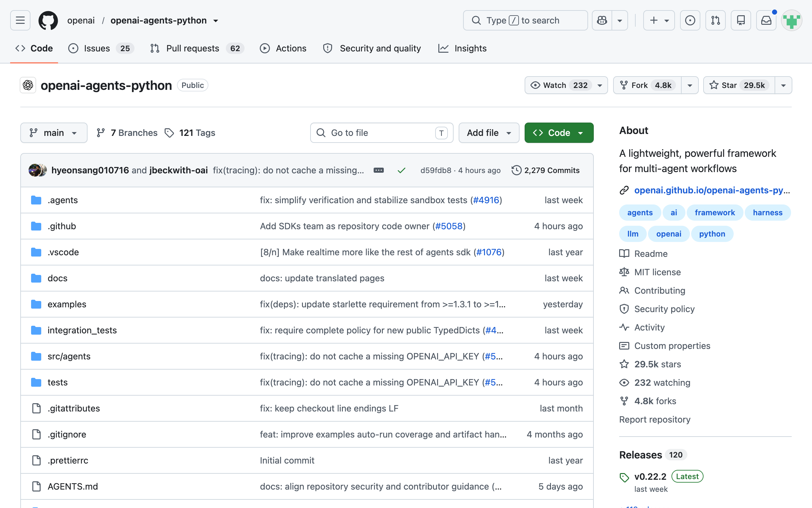Expand commit message ellipsis for latest commit
This screenshot has height=508, width=812.
[x=378, y=170]
